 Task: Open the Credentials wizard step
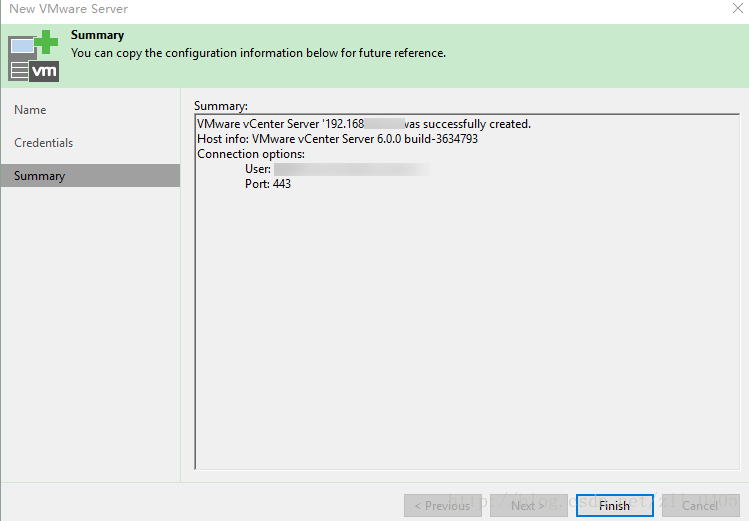pyautogui.click(x=43, y=143)
